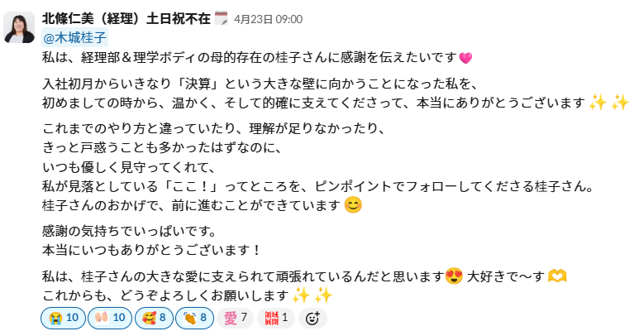Click the pink heart emoji after 伝えたいです

pos(465,58)
